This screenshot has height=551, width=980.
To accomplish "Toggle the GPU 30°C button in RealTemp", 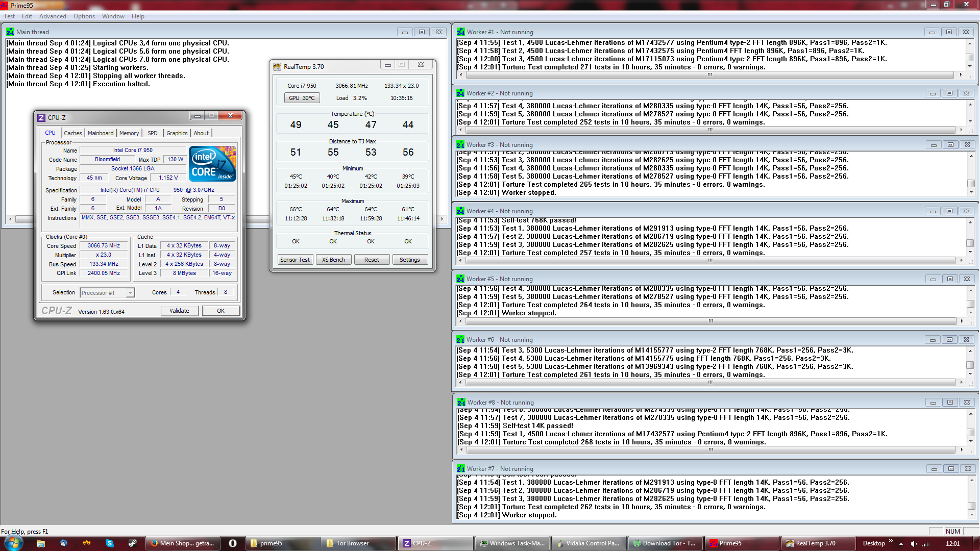I will [302, 98].
